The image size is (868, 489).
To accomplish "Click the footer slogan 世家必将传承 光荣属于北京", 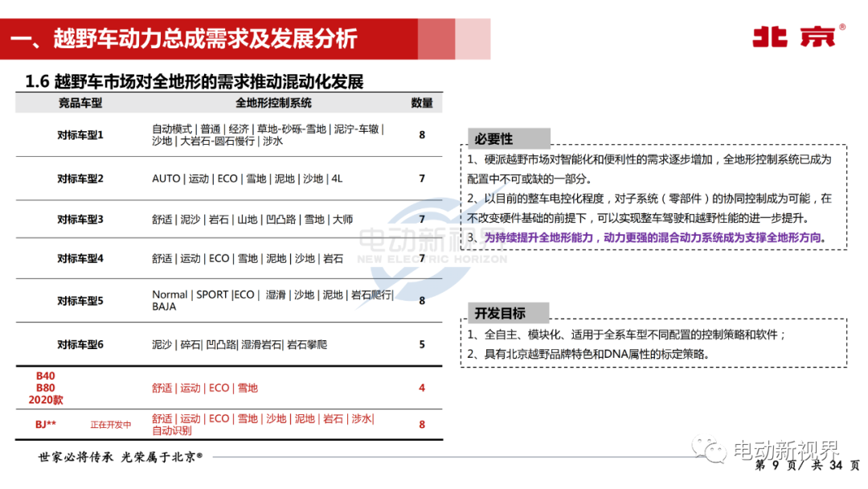I will point(120,457).
